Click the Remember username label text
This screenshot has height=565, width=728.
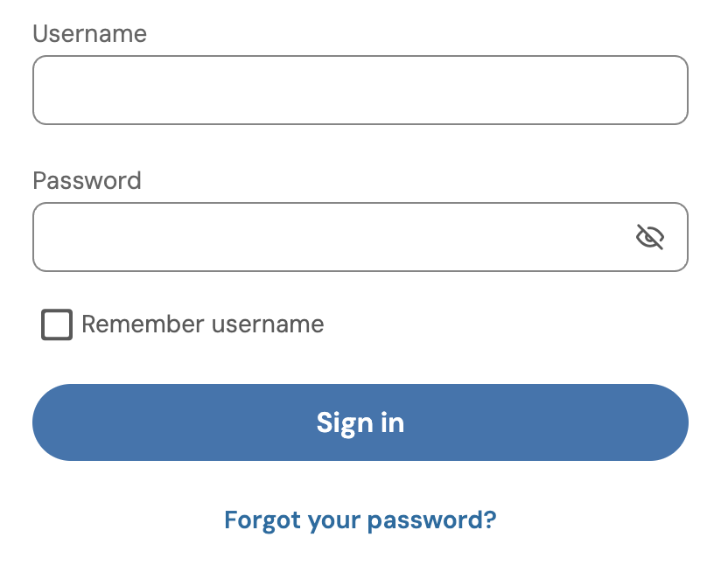202,324
